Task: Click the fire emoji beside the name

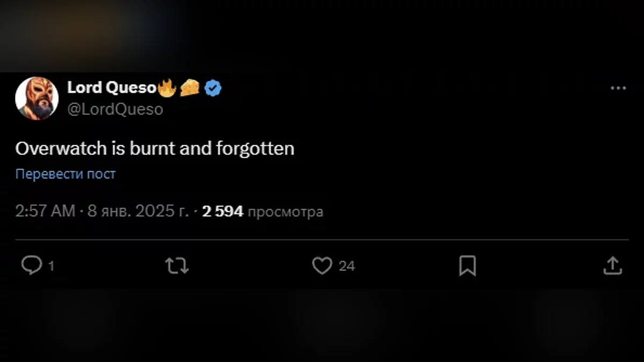Action: click(x=167, y=88)
